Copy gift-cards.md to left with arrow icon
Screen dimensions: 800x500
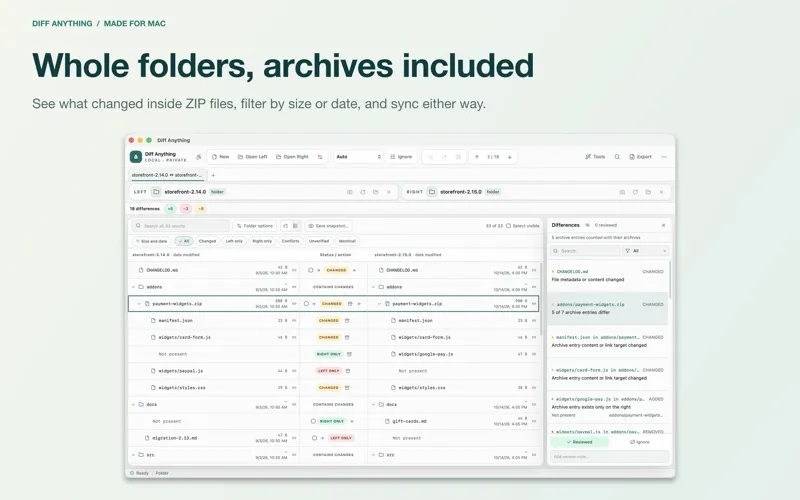(353, 421)
